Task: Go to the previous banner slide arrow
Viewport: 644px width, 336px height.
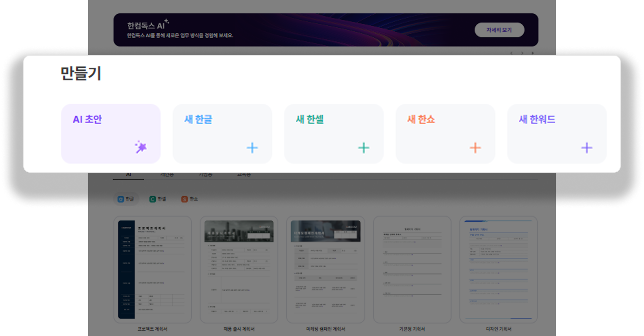Action: tap(512, 53)
